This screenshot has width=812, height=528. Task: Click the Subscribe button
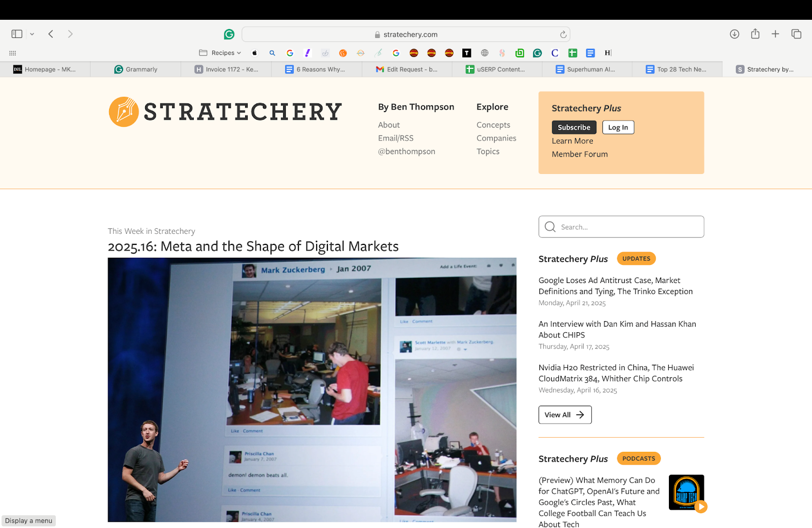pyautogui.click(x=574, y=127)
